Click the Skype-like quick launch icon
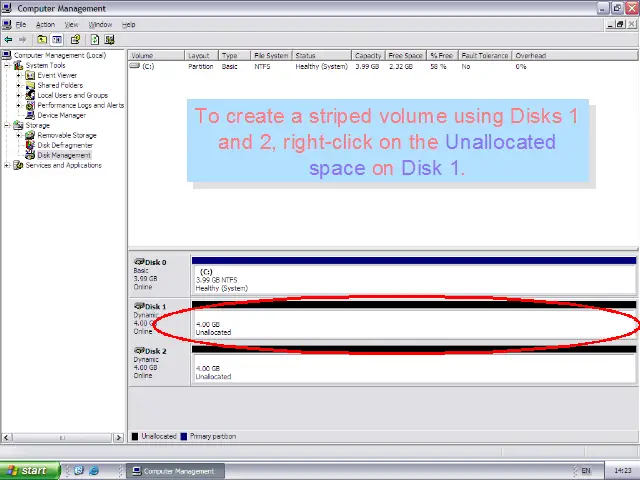This screenshot has width=640, height=480. pos(79,471)
